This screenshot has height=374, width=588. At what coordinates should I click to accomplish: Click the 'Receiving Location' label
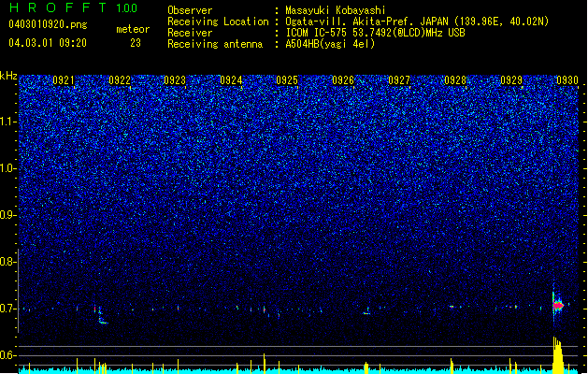218,22
